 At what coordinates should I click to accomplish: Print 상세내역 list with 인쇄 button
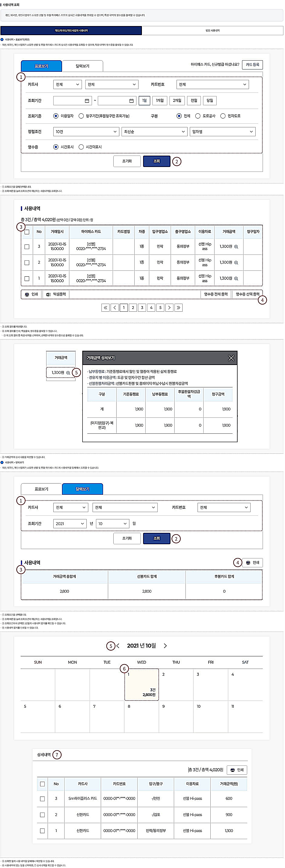pyautogui.click(x=237, y=770)
